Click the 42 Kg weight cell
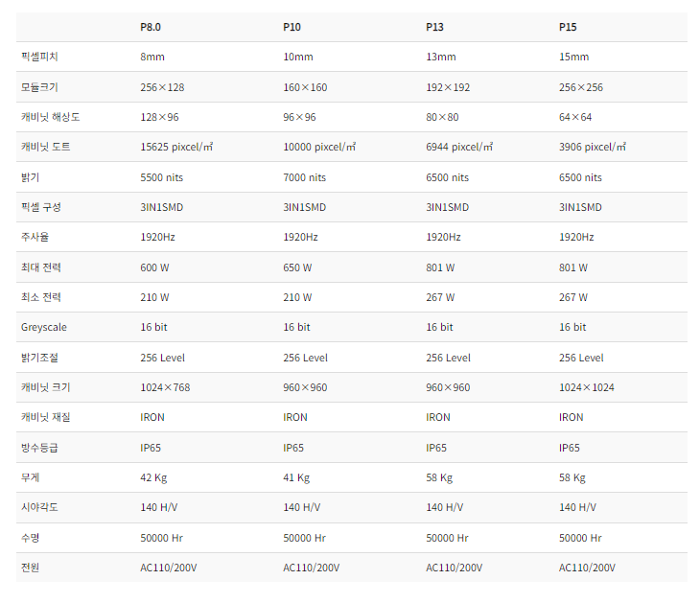Viewport: 700px width, 603px height. [x=153, y=477]
